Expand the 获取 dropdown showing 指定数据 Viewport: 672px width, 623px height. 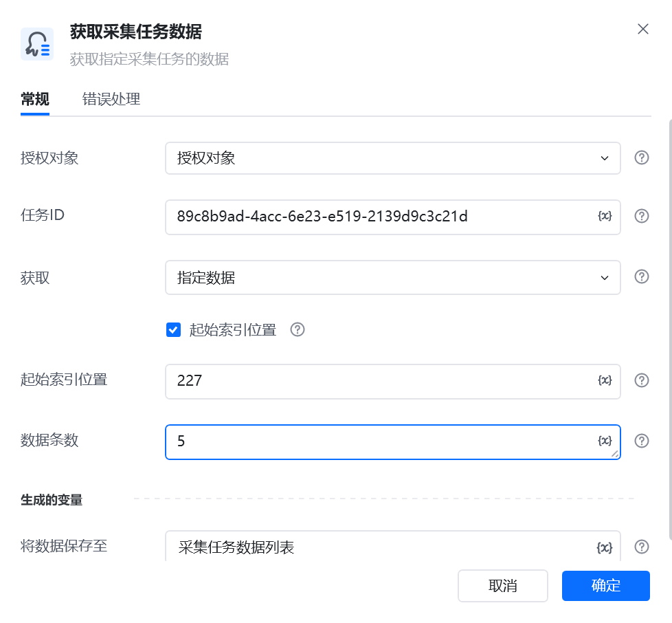click(392, 277)
